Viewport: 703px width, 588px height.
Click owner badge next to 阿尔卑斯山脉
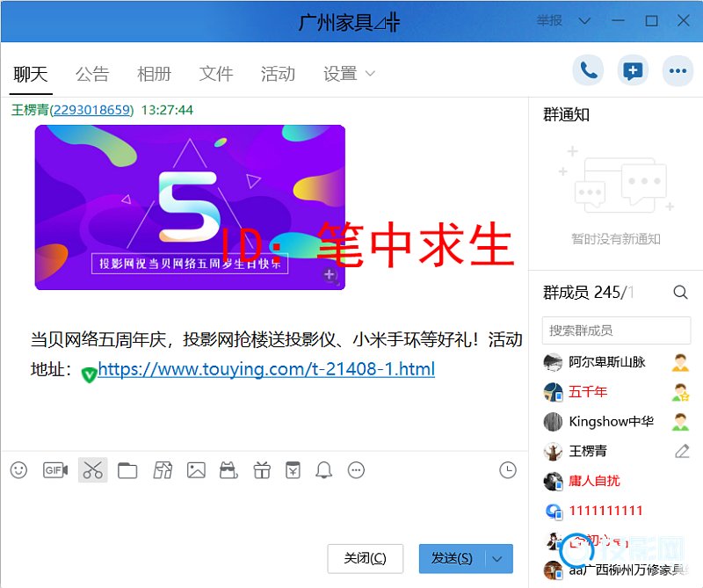[680, 362]
